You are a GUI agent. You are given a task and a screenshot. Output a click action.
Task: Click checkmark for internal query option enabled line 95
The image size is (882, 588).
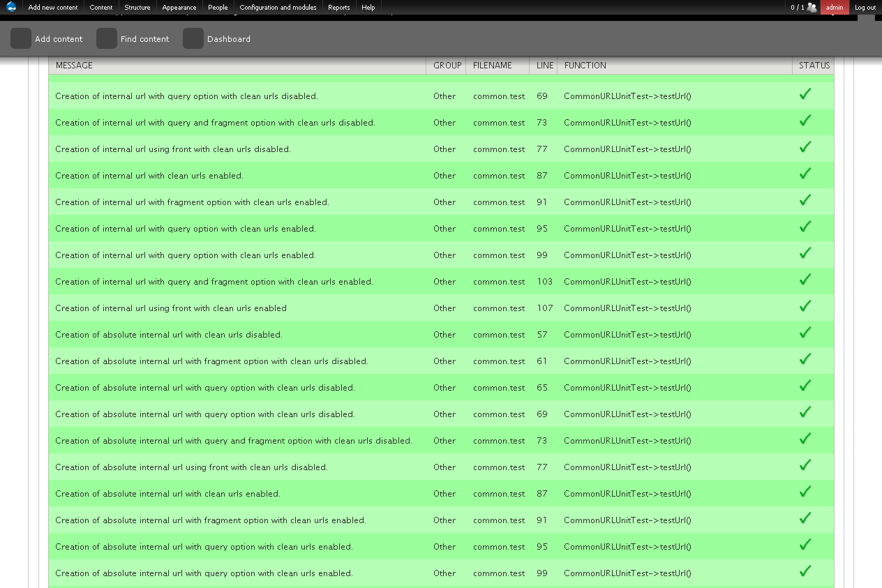[x=805, y=226]
